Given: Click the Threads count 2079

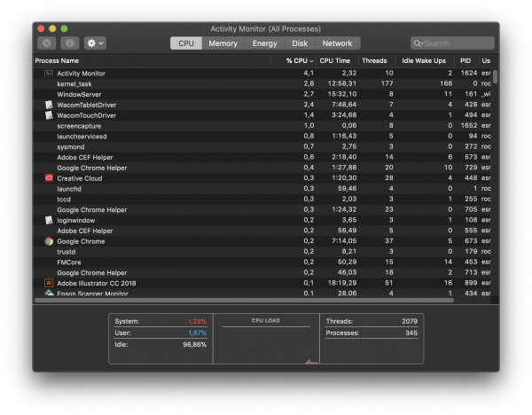Looking at the screenshot, I should (410, 321).
